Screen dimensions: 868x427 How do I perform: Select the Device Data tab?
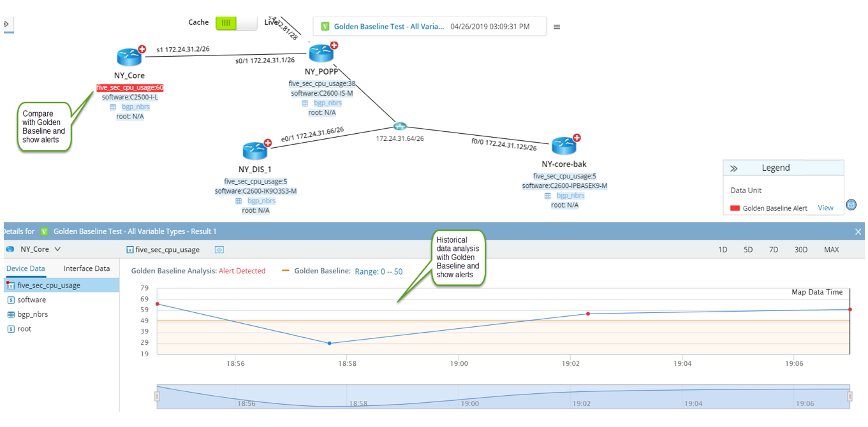(26, 269)
